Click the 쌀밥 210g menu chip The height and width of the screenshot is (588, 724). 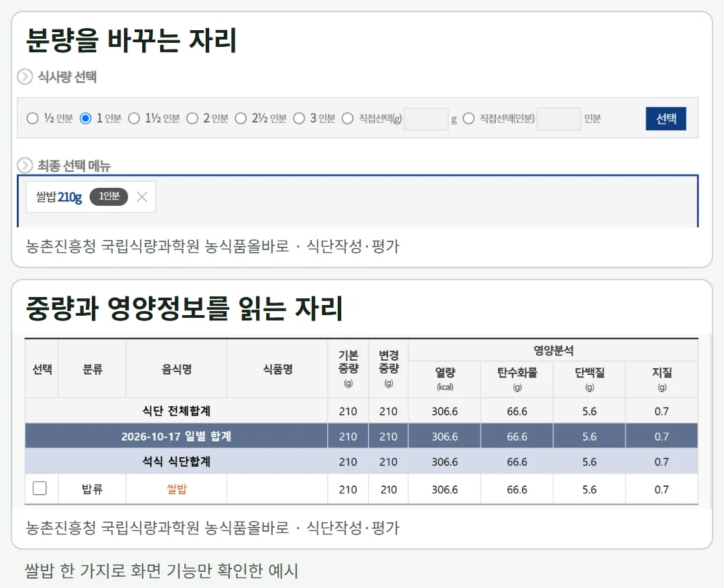90,196
